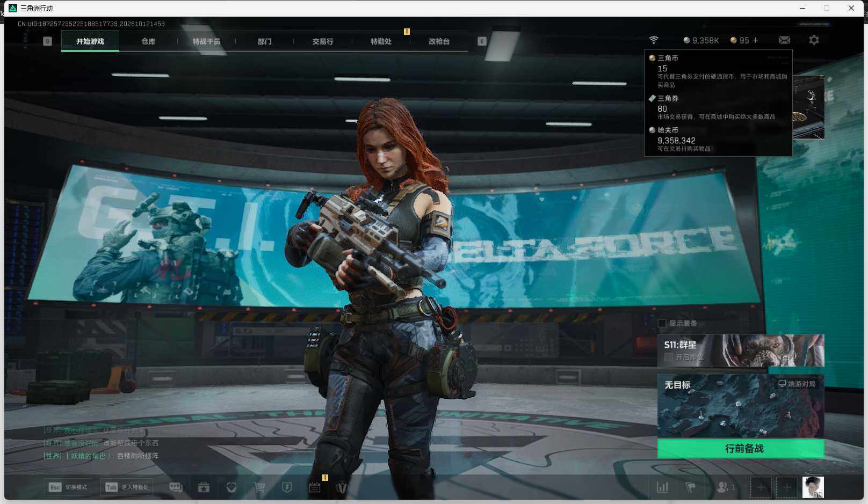868x504 pixels.
Task: Click the plus to add 三角币
Action: pos(755,40)
